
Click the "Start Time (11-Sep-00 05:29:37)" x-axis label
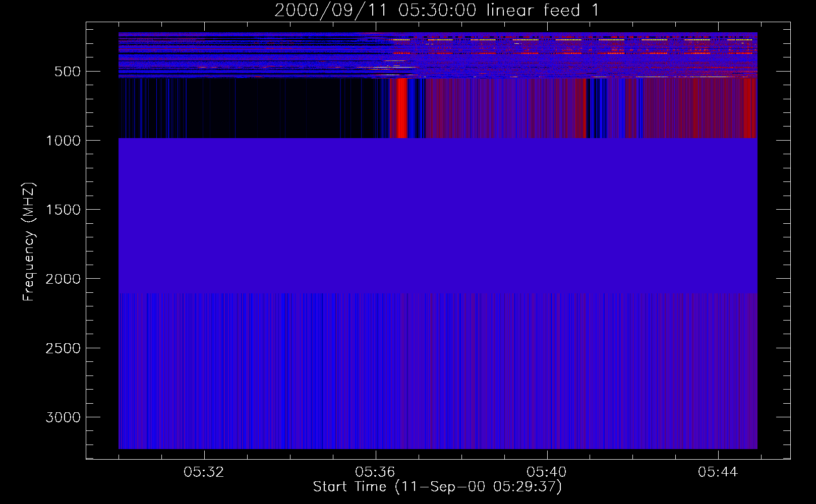click(x=437, y=487)
